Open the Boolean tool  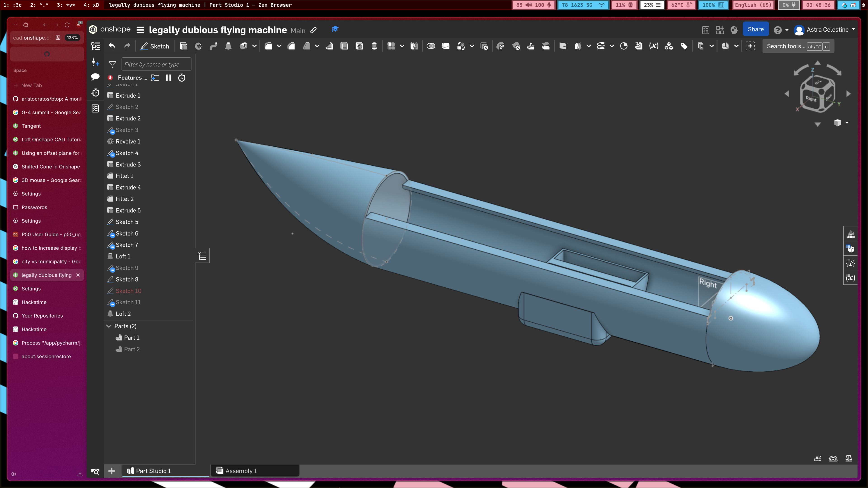(x=431, y=46)
